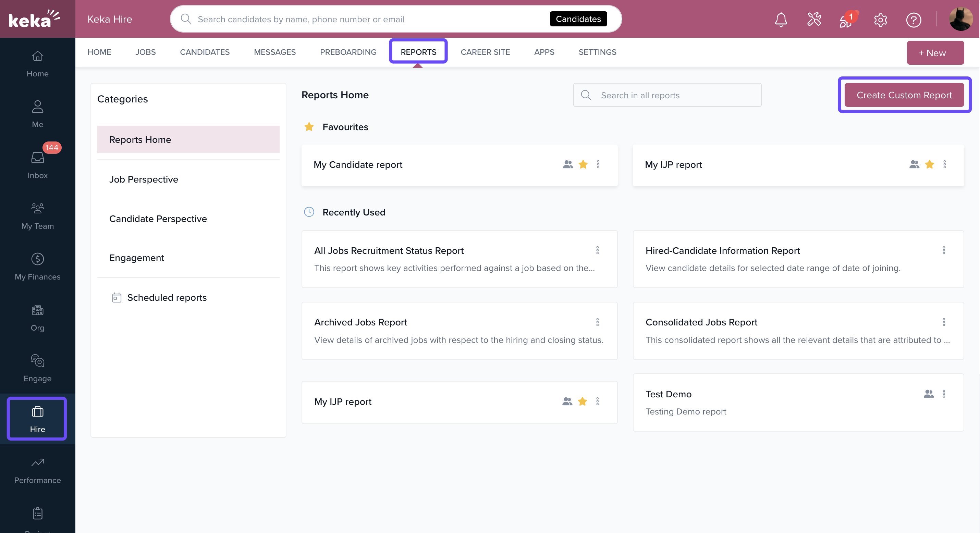Click Create Custom Report button
980x533 pixels.
pos(904,95)
